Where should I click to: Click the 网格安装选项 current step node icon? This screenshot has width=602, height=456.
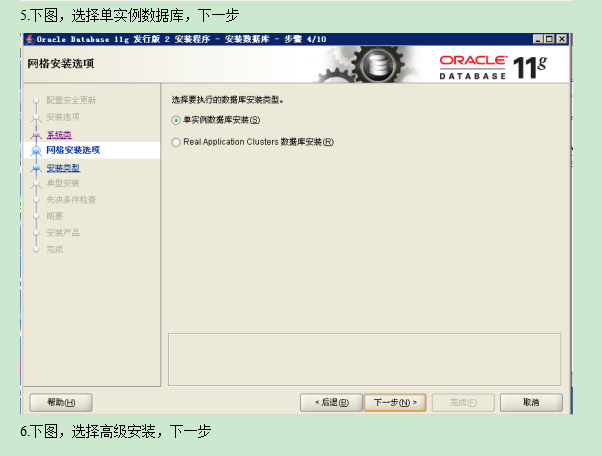[x=36, y=151]
